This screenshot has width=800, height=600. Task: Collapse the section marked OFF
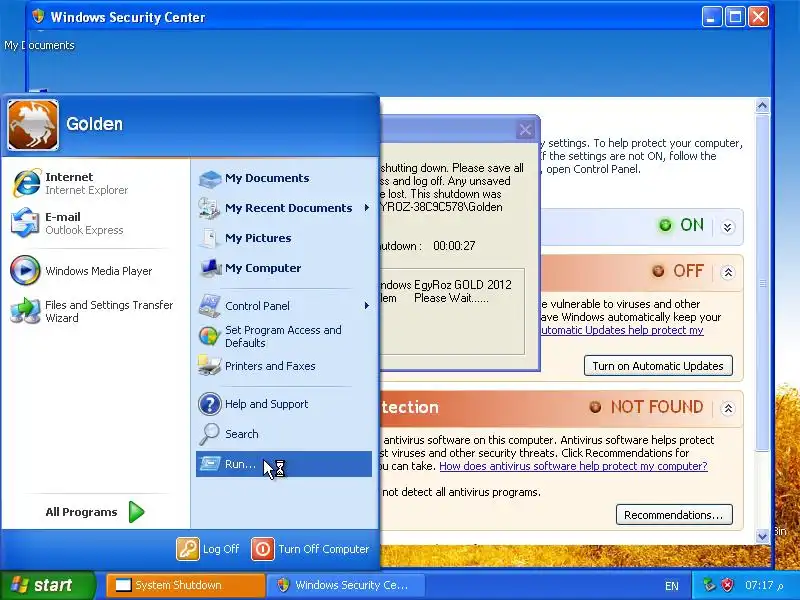click(728, 272)
